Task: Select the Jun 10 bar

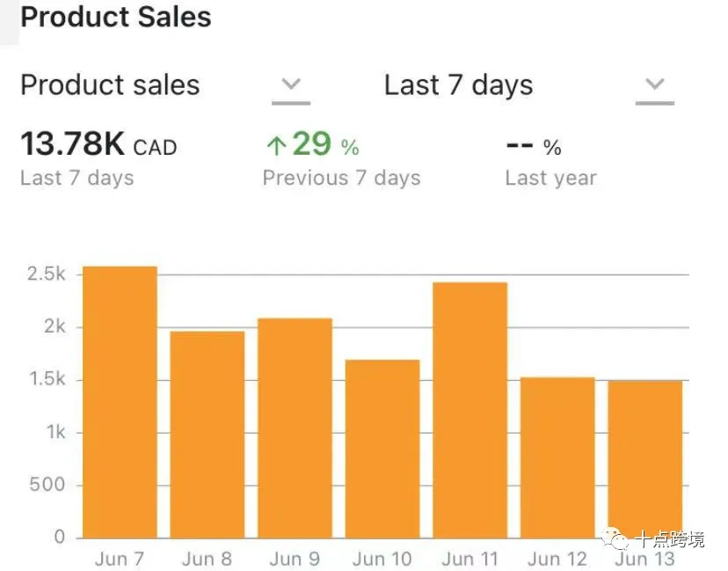Action: click(382, 450)
